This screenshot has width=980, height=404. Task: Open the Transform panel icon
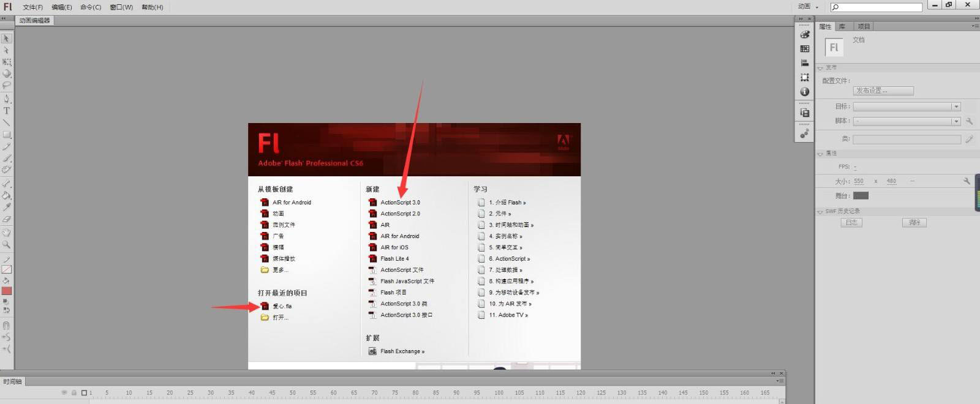click(x=805, y=77)
